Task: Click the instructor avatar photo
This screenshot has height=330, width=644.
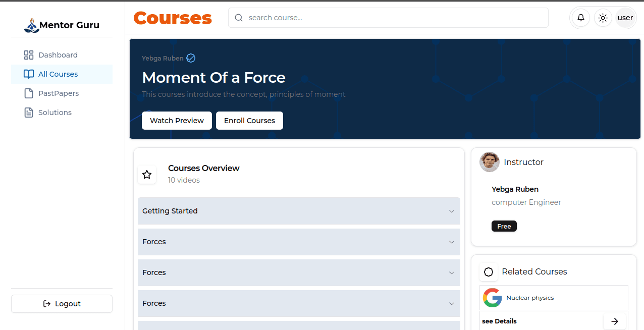Action: 489,162
